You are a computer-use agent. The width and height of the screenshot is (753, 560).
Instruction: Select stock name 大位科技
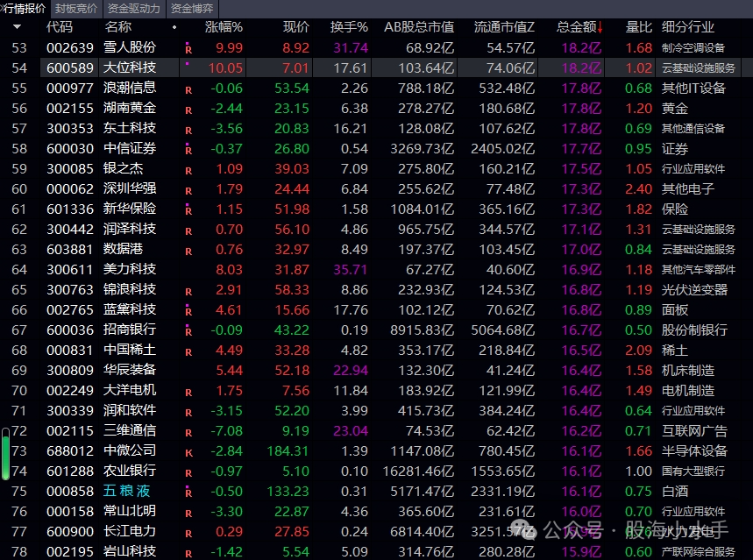coord(130,67)
